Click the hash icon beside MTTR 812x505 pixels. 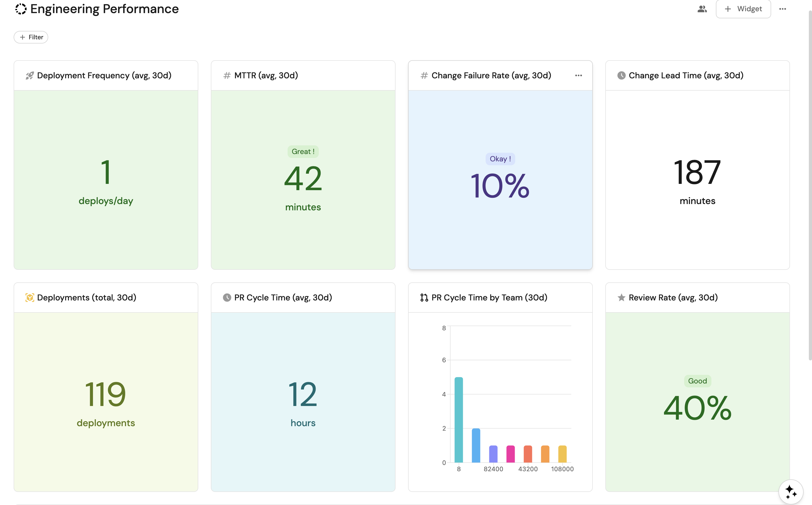[227, 75]
